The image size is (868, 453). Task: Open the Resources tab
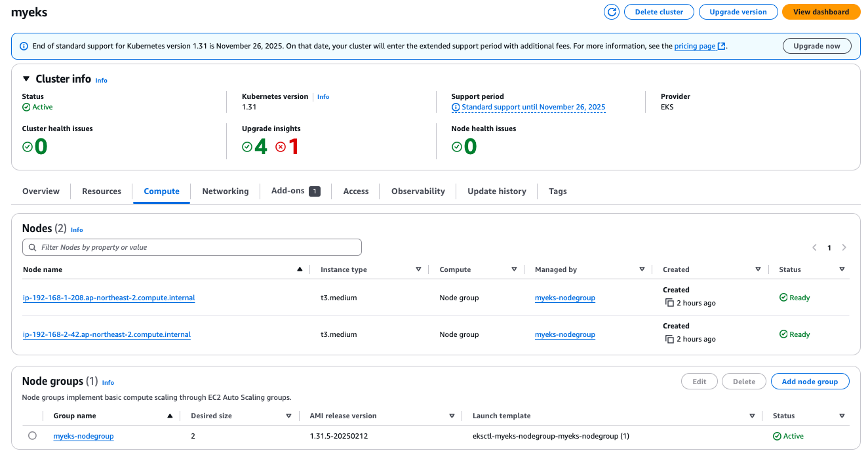102,191
